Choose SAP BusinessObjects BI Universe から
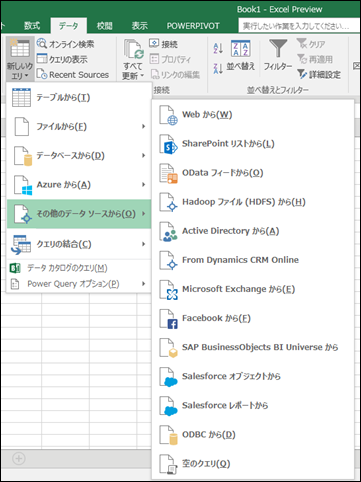361x482 pixels. click(253, 347)
